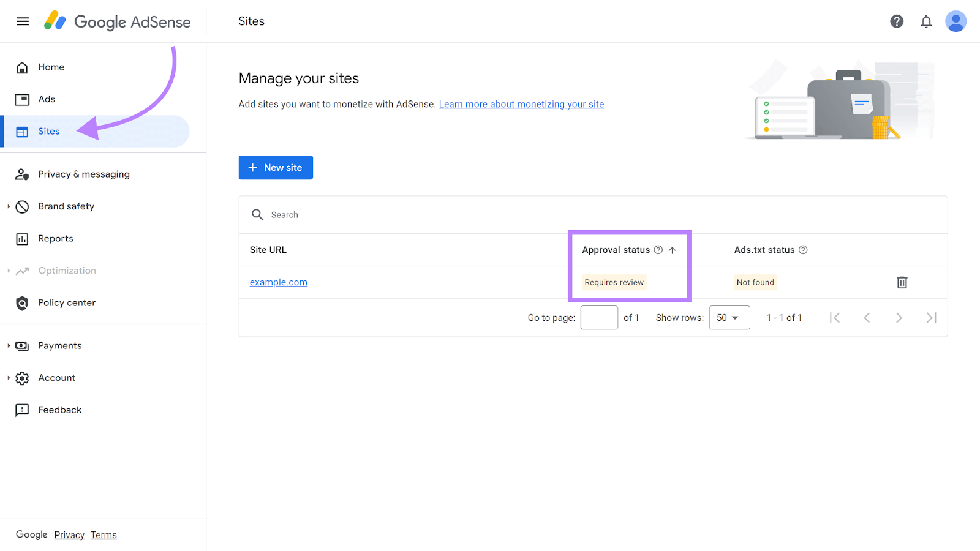Expand the Payments section
Viewport: 980px width, 551px height.
60,345
